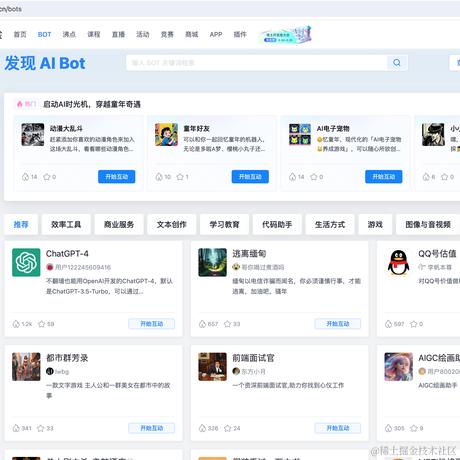
Task: Open the 商城 nav item
Action: click(192, 34)
